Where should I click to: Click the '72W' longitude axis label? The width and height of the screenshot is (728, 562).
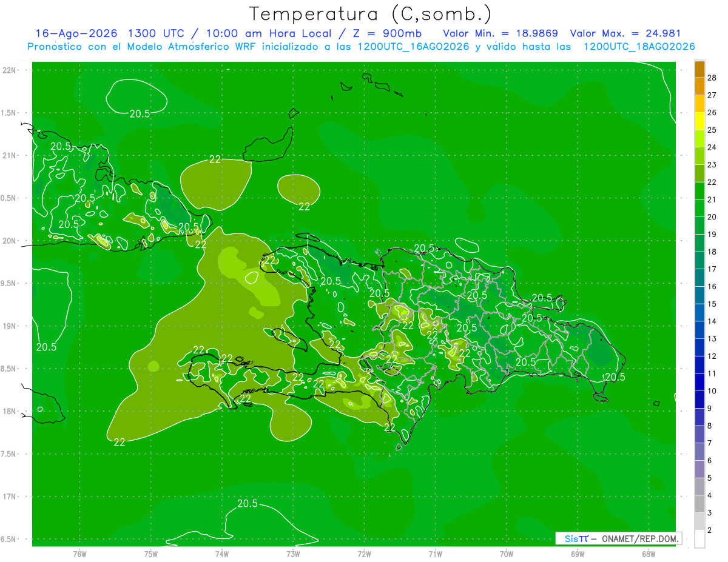point(364,554)
